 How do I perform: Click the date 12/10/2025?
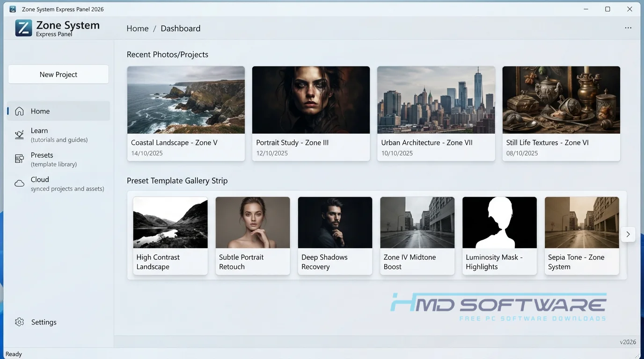[272, 153]
